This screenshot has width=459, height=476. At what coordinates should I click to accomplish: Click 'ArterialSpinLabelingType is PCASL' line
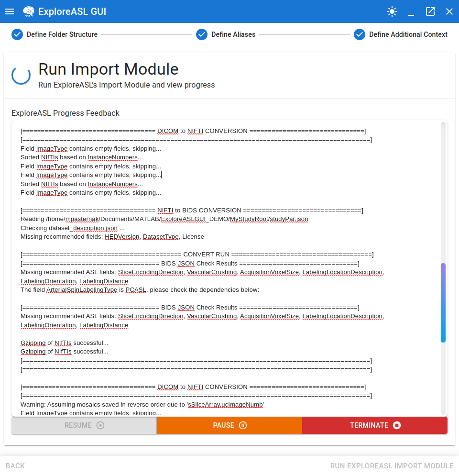point(140,289)
